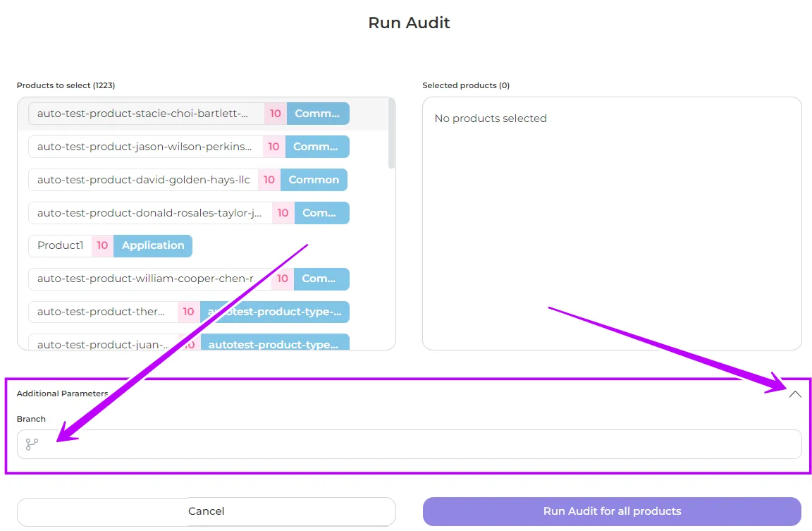Screen dimensions: 812x531
Task: Click the 10 badge beside Product1
Action: pos(102,245)
